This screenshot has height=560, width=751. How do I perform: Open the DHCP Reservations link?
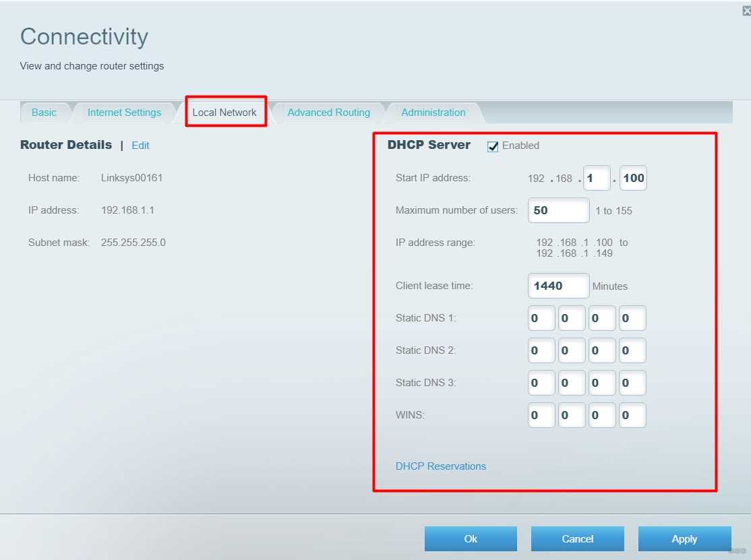click(441, 466)
